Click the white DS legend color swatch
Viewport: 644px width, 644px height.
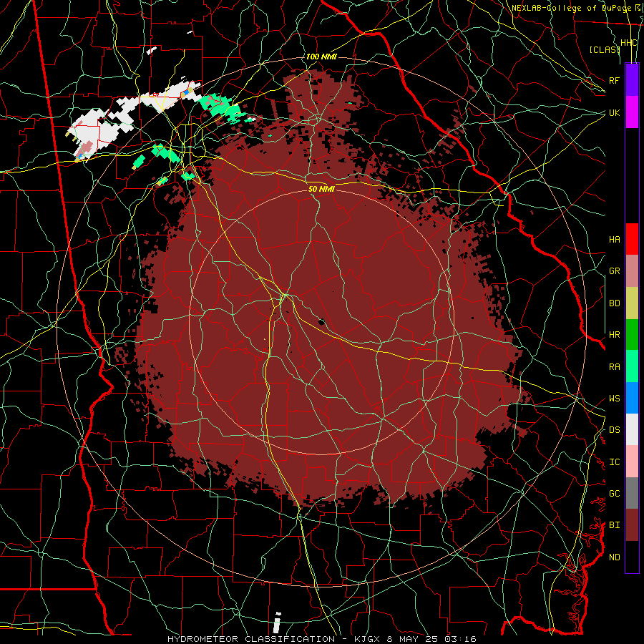point(632,429)
